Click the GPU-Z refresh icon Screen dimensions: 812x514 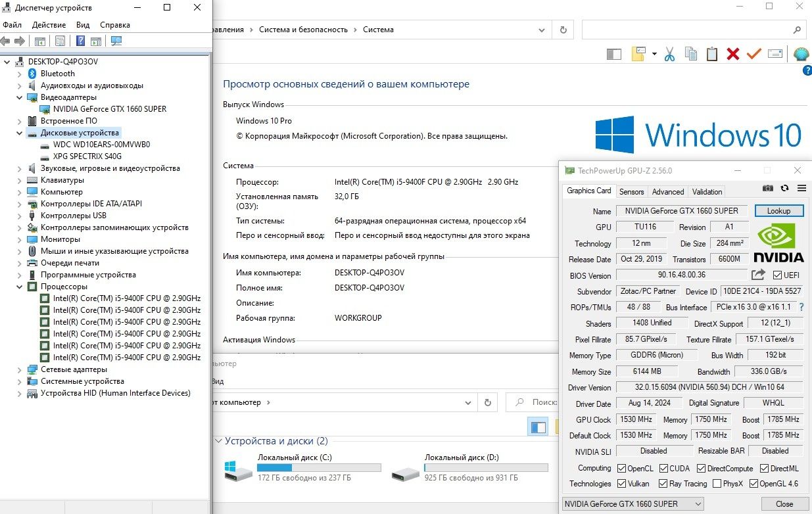coord(784,188)
